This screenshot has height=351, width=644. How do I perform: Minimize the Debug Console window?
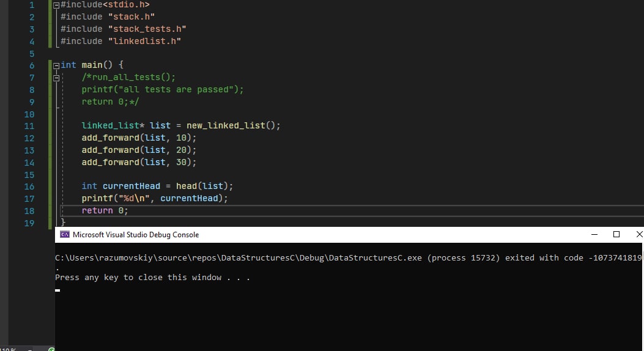[594, 234]
